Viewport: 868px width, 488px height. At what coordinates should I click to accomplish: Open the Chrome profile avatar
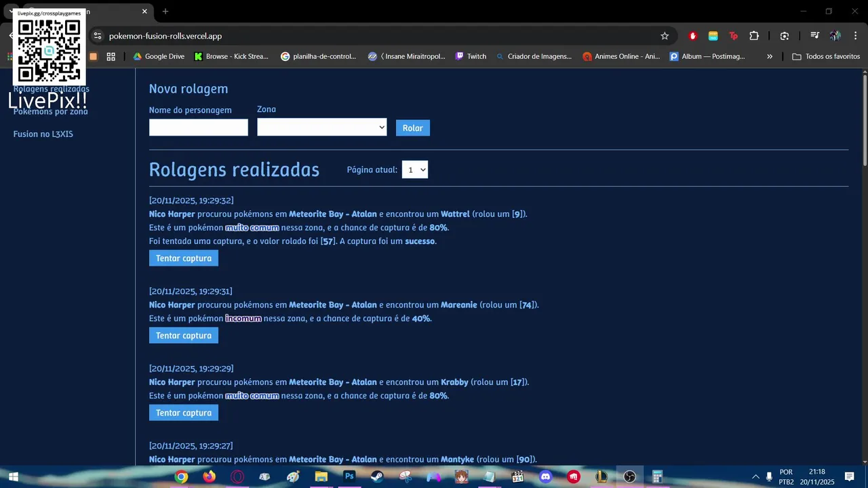[835, 36]
